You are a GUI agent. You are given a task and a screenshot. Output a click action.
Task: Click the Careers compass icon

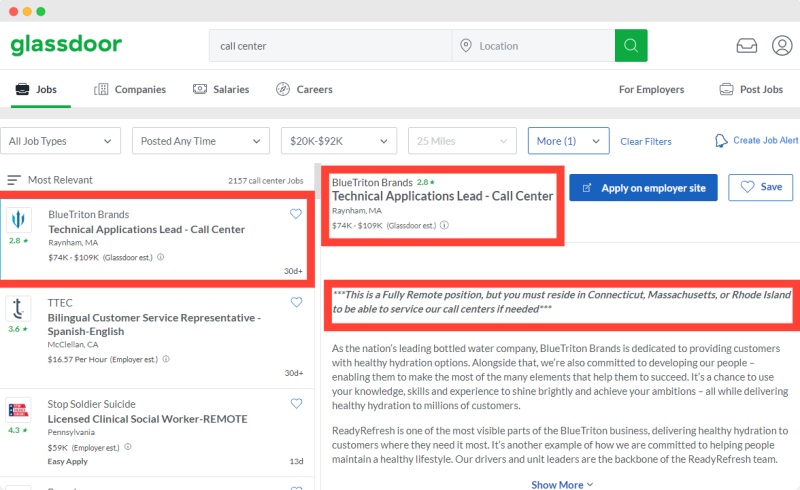(x=283, y=89)
